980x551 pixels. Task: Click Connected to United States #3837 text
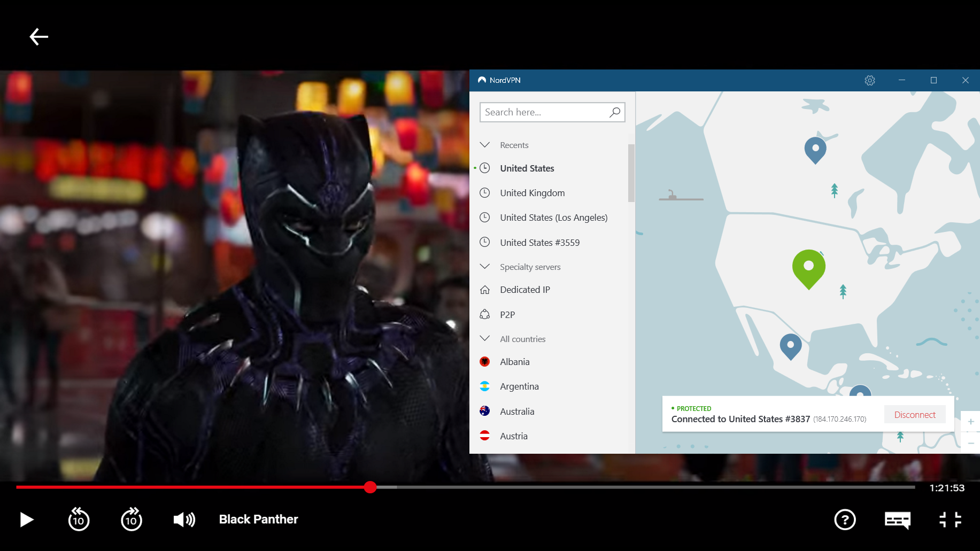point(740,419)
